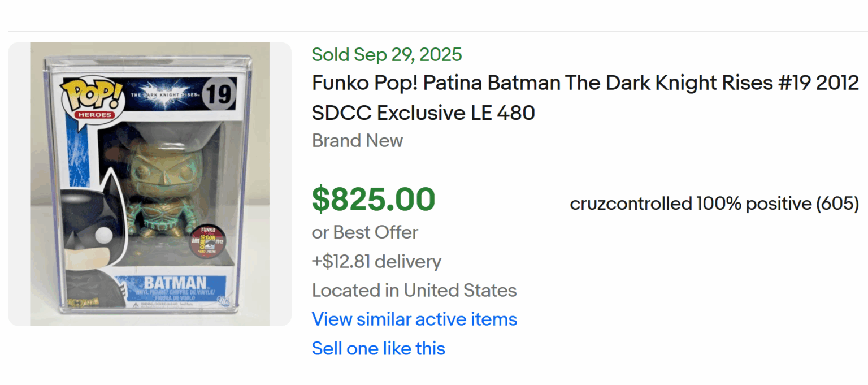Click the 'or Best Offer' text
868x385 pixels.
click(x=364, y=232)
